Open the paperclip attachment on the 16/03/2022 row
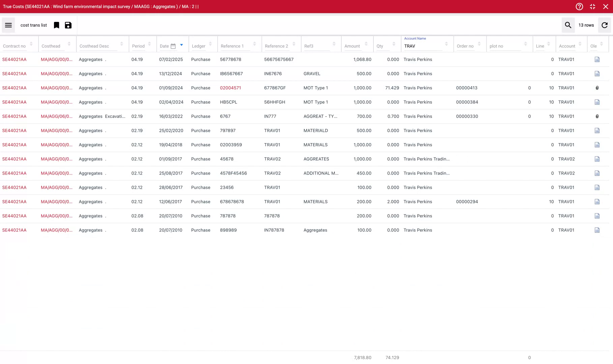The height and width of the screenshot is (364, 613). coord(597,116)
